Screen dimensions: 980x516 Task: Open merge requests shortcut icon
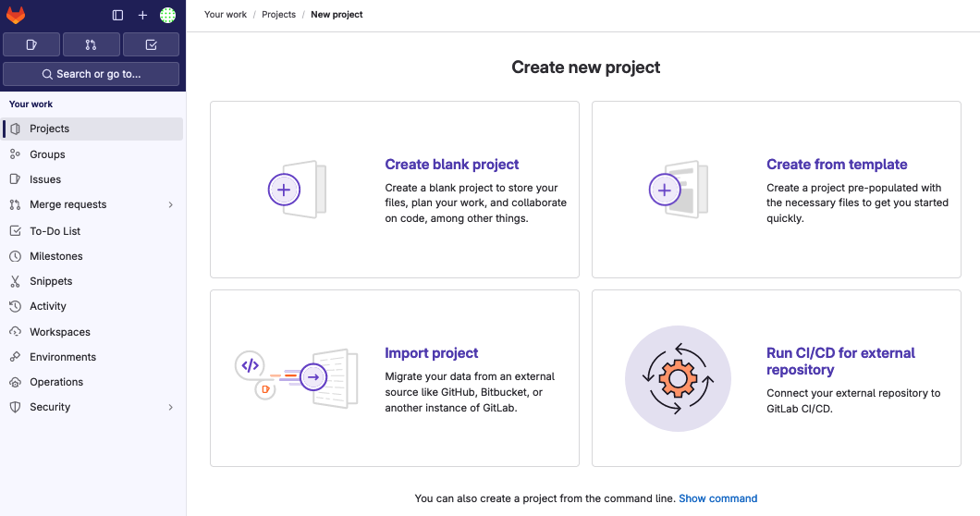coord(92,44)
